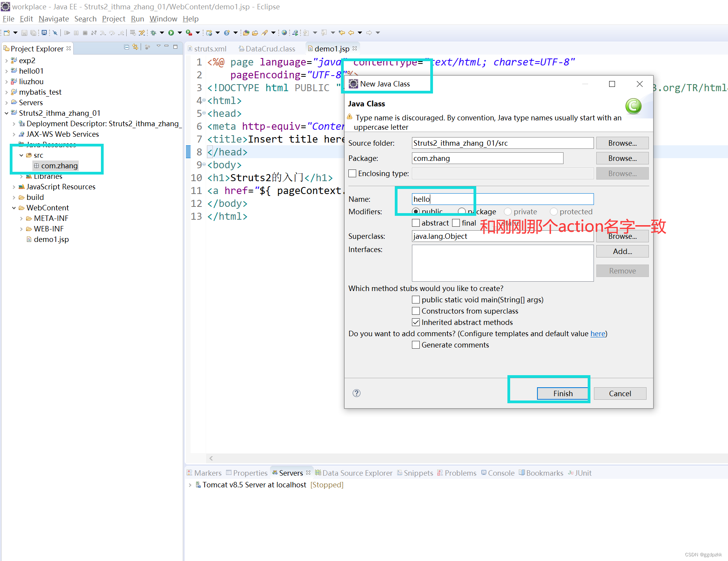Switch to the struts.xml editor tab
Image resolution: width=728 pixels, height=561 pixels.
point(207,49)
